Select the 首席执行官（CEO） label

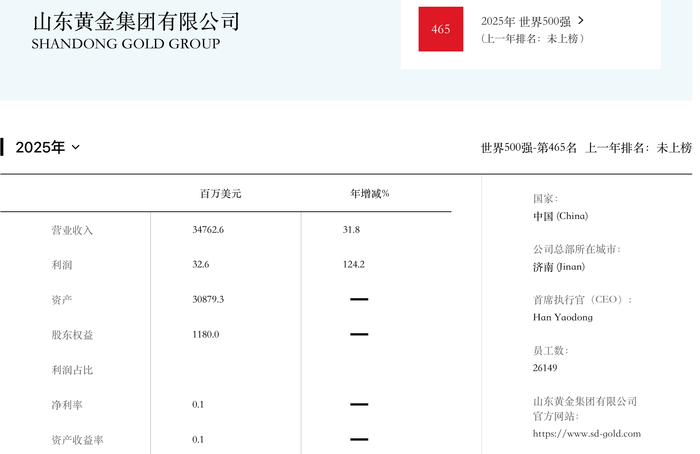click(582, 300)
